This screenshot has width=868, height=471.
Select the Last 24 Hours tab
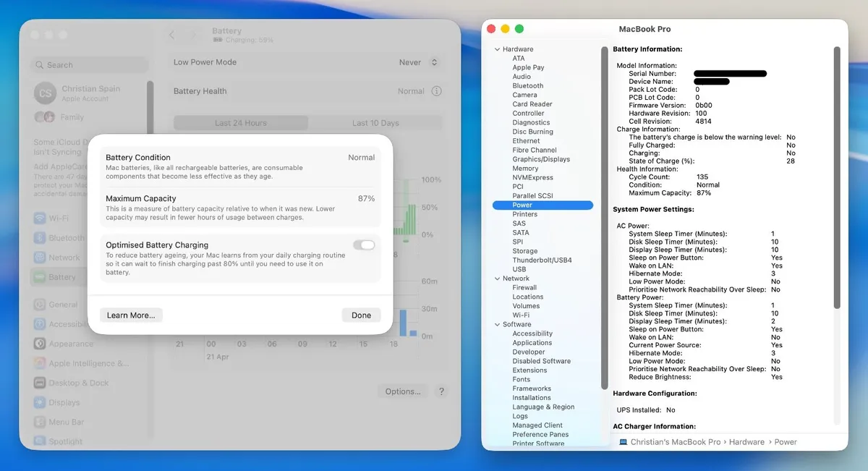click(x=240, y=122)
